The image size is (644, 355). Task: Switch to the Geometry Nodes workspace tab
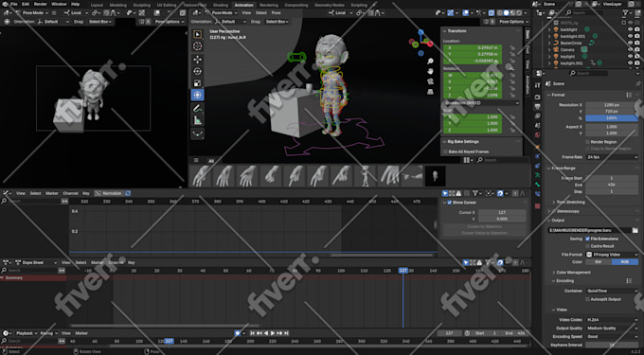[x=329, y=5]
